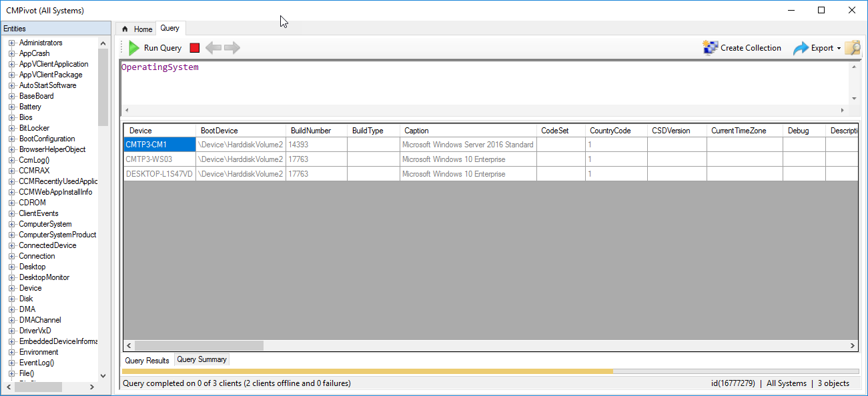
Task: Open the Query Results tab
Action: pos(147,361)
